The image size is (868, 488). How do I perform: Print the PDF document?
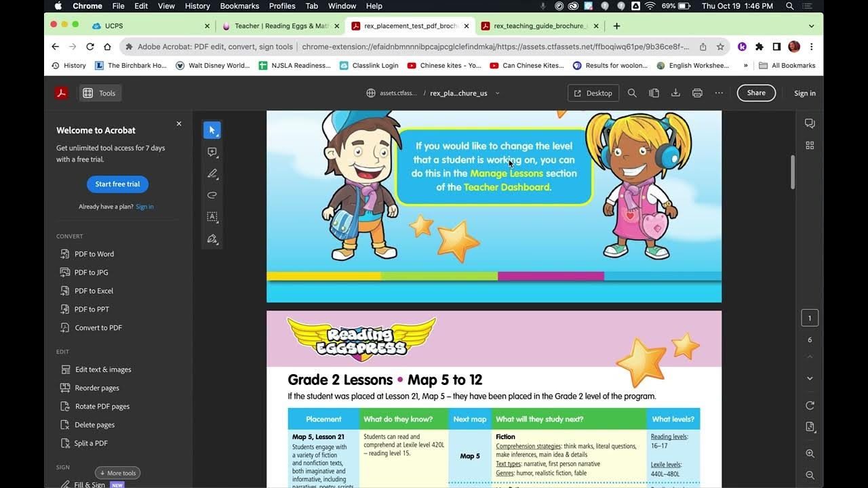point(697,93)
